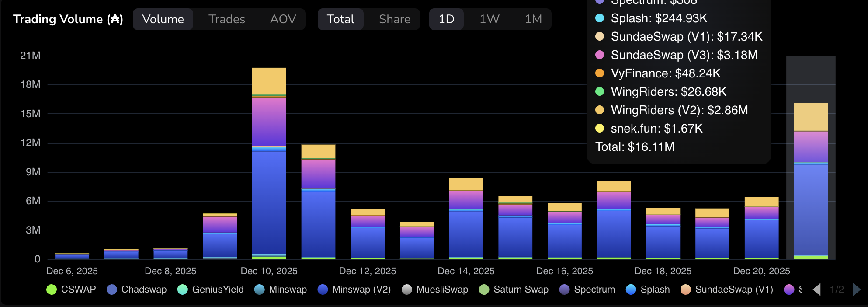The image size is (868, 307).
Task: Select the Total display mode
Action: [x=340, y=19]
